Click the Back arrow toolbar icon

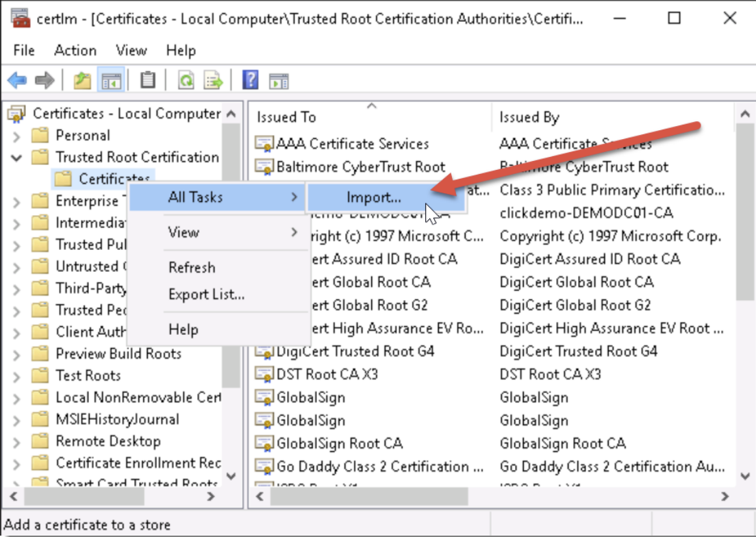pyautogui.click(x=17, y=80)
